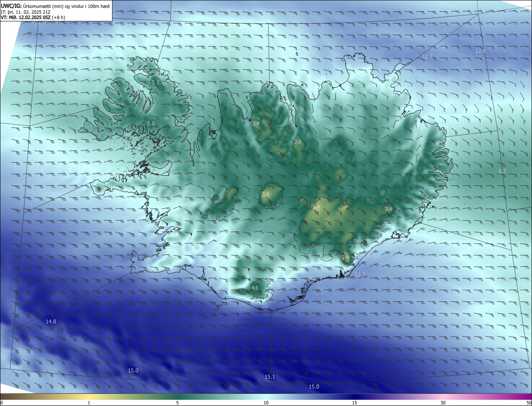The width and height of the screenshot is (532, 406).
Task: Click the 10 tick label on the color scale
Action: tap(266, 403)
